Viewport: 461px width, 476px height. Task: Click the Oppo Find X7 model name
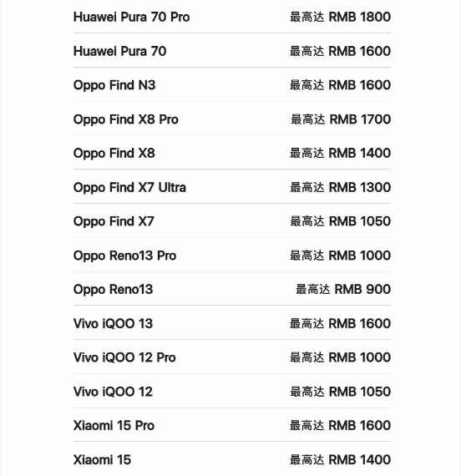pos(114,221)
